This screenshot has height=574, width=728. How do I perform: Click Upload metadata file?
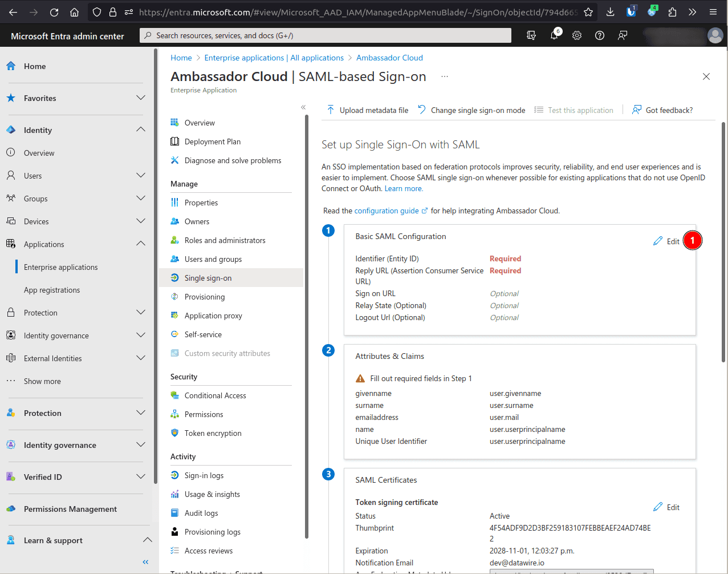[x=368, y=110]
